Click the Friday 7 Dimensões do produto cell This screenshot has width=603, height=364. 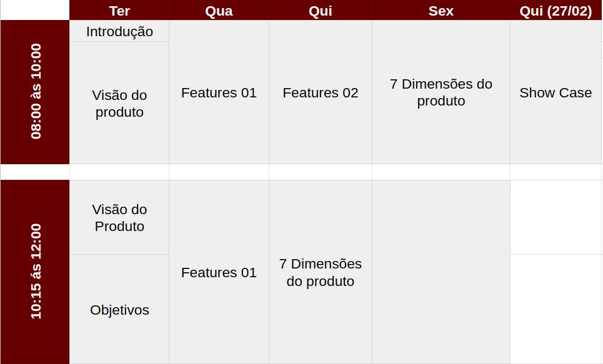[x=441, y=92]
